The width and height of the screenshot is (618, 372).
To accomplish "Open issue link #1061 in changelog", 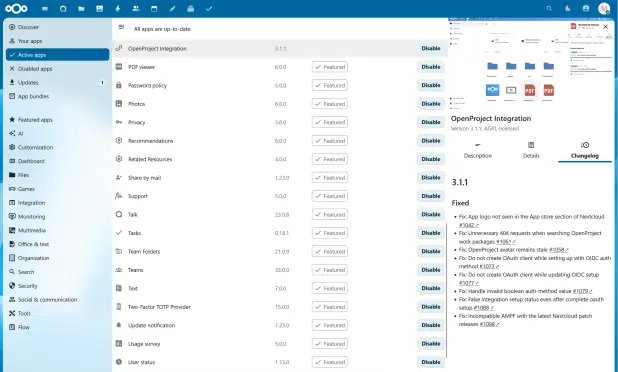I will [506, 242].
